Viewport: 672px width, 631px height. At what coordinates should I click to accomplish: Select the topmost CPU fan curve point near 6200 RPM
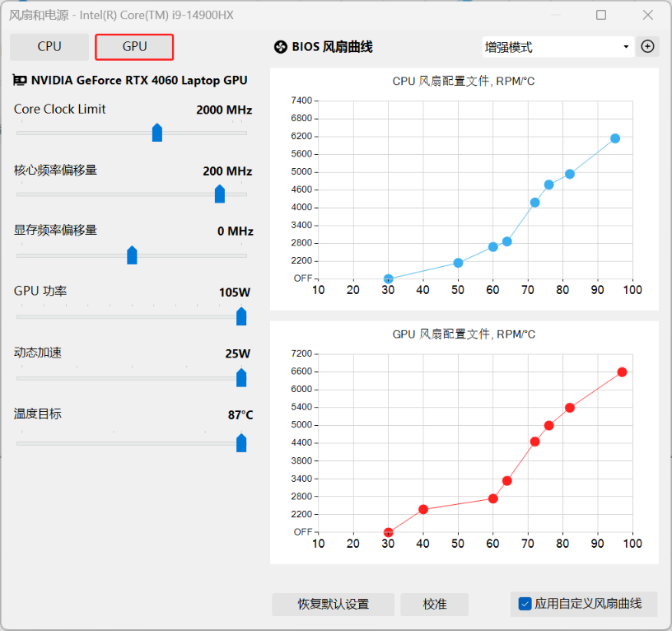pyautogui.click(x=615, y=138)
